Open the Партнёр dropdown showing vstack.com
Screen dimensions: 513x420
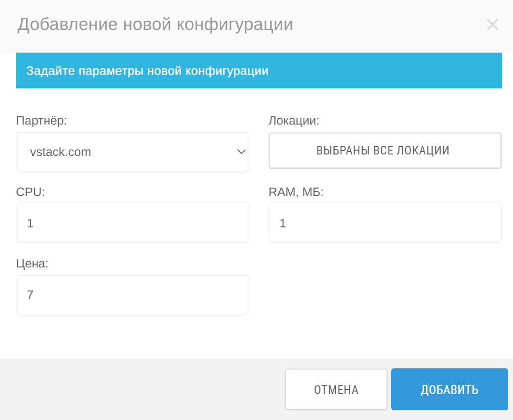132,152
